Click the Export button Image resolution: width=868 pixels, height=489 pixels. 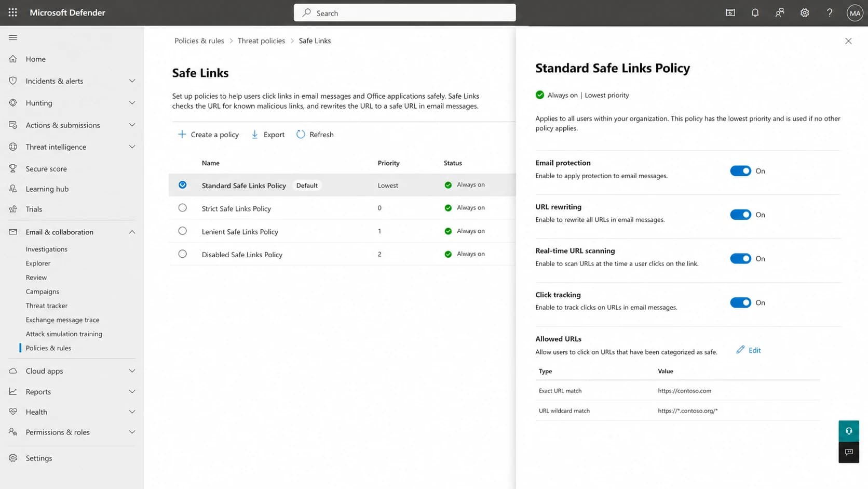pos(268,135)
